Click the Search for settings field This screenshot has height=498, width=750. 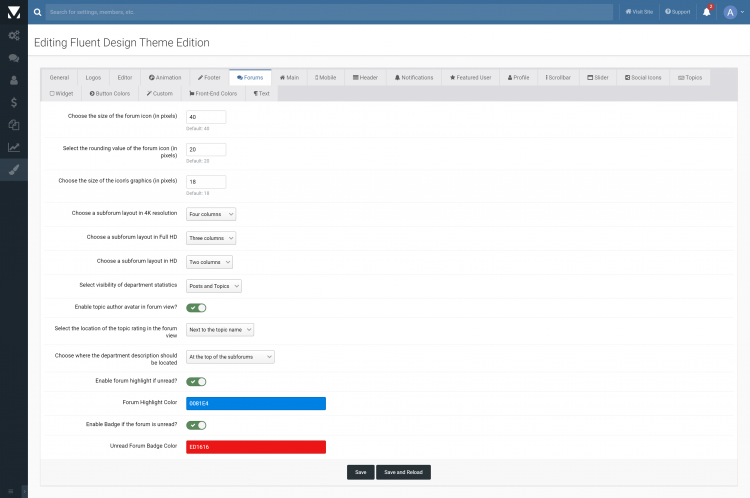pos(329,12)
